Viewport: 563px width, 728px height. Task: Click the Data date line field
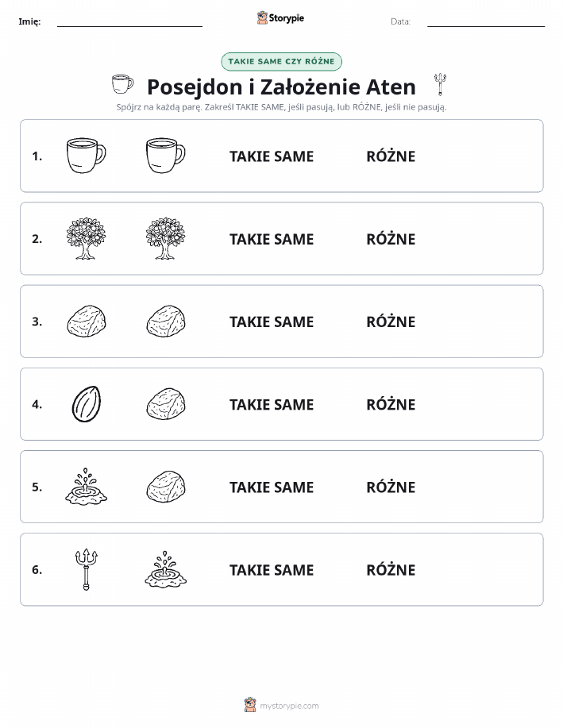pyautogui.click(x=486, y=21)
